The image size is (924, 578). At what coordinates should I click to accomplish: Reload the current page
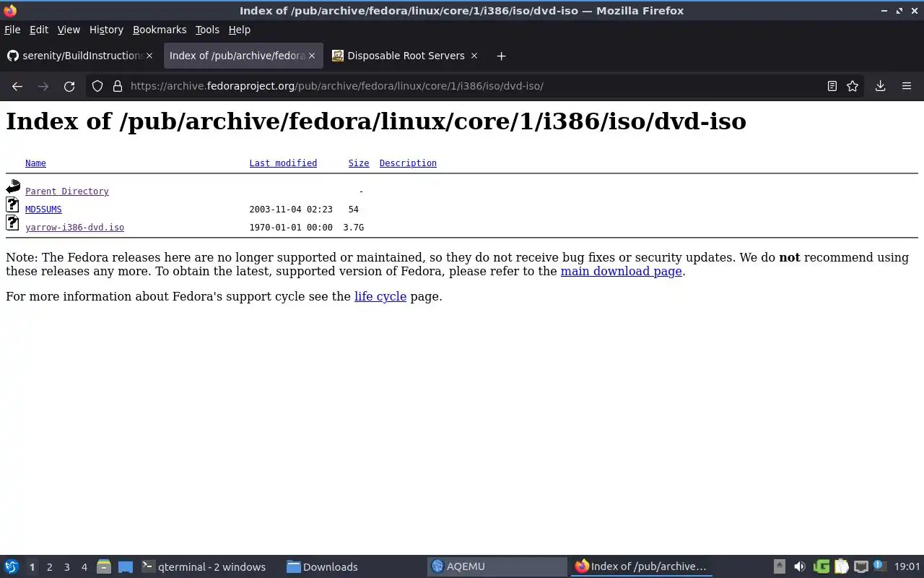pos(69,86)
